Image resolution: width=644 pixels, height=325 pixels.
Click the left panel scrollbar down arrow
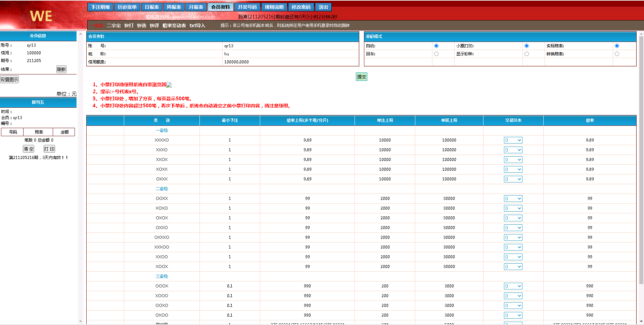(x=81, y=321)
